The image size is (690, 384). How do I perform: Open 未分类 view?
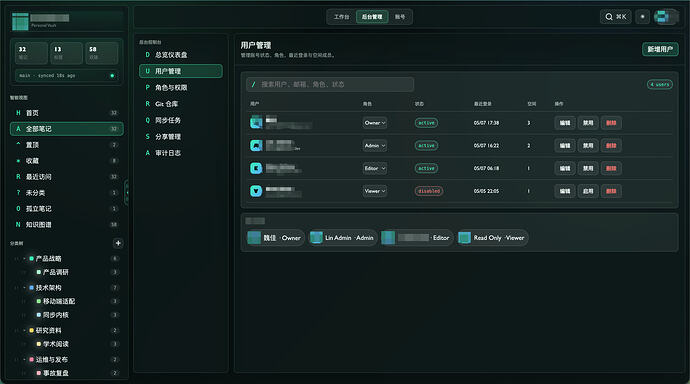[x=66, y=193]
